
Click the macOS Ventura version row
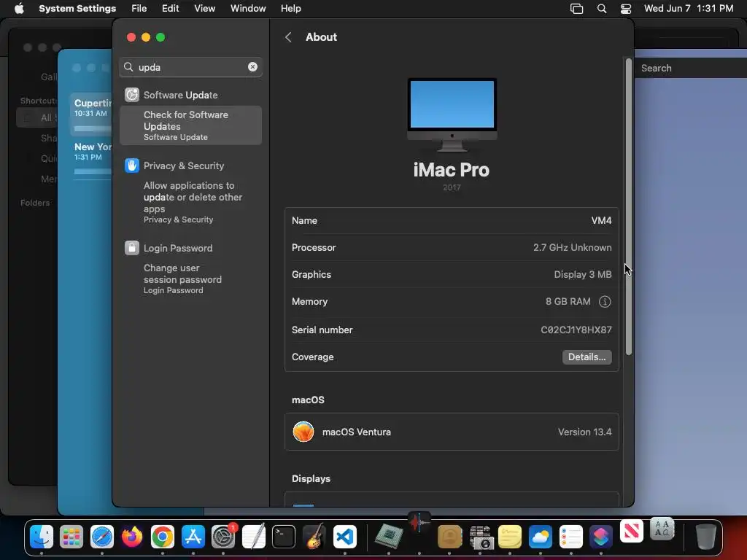pos(452,432)
